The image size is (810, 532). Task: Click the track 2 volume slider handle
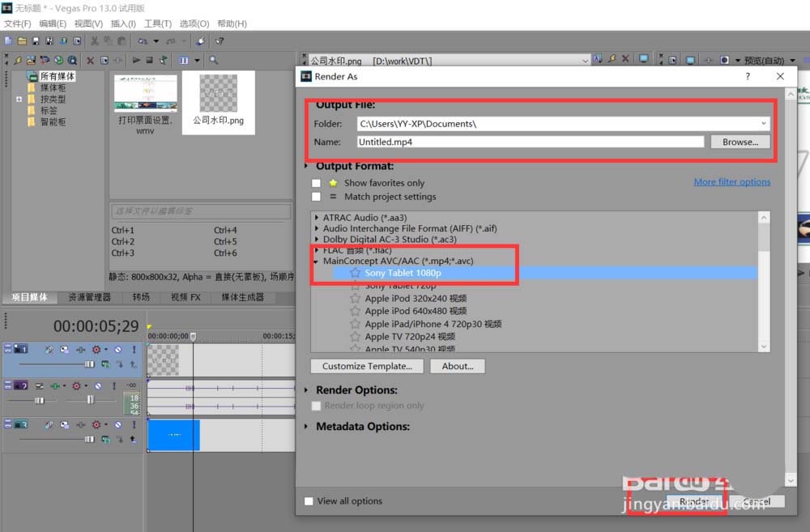pyautogui.click(x=39, y=400)
